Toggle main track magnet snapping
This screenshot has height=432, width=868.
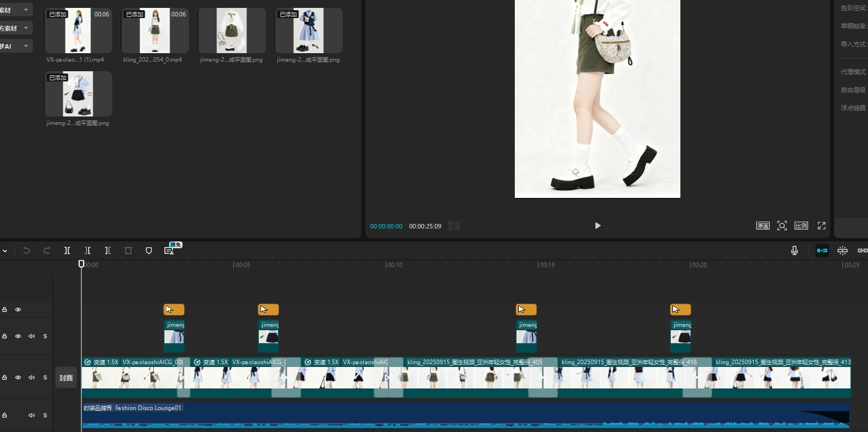coord(822,250)
